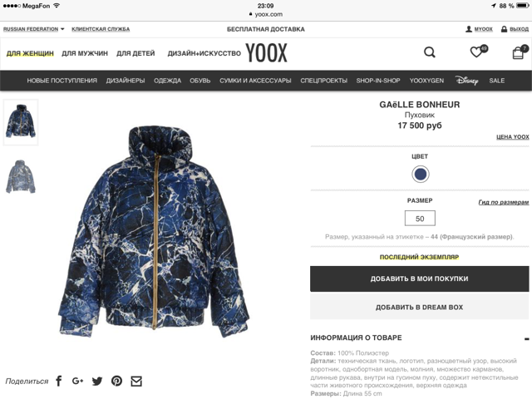Screen dimensions: 532x399
Task: Open Сумки и аксессуары menu
Action: point(255,81)
